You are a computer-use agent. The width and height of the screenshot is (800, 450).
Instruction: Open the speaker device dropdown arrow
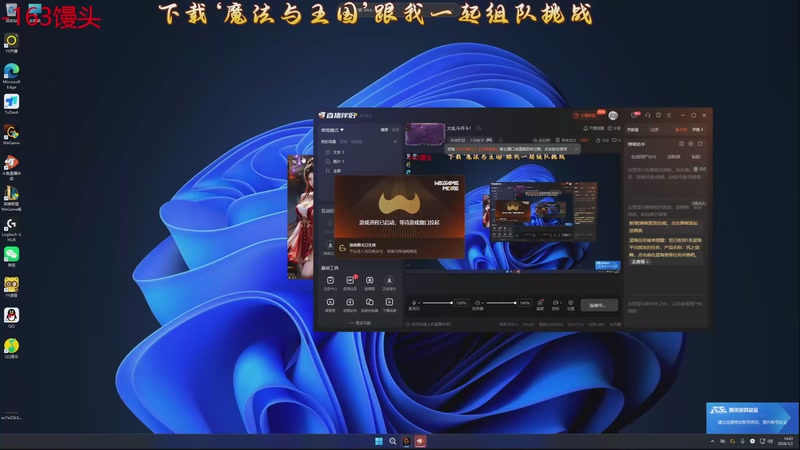[483, 303]
